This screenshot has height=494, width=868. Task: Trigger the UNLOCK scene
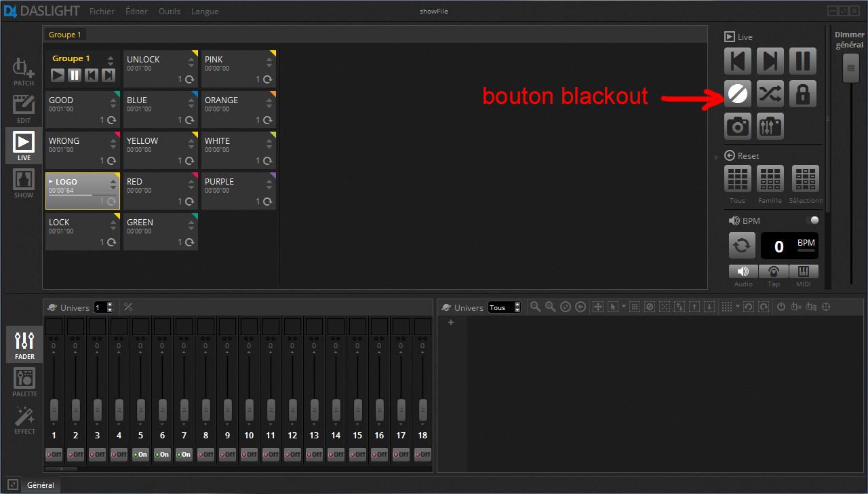pos(161,69)
